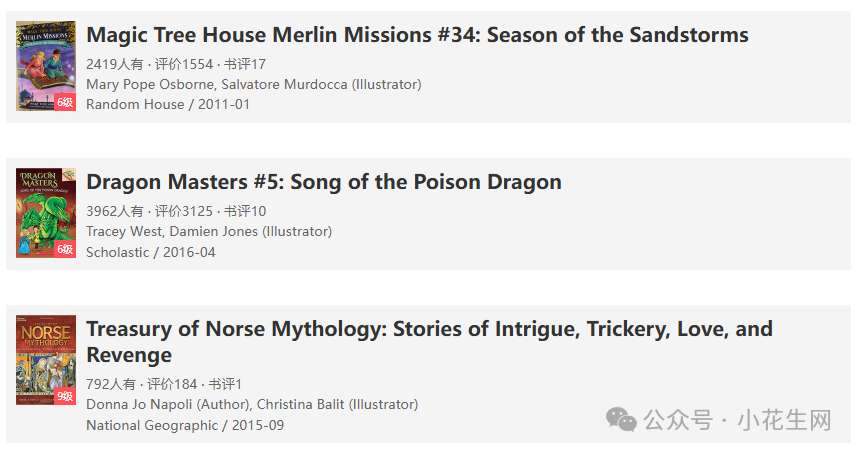This screenshot has height=454, width=859.
Task: Click the WeChat logo in the watermark
Action: tap(621, 420)
